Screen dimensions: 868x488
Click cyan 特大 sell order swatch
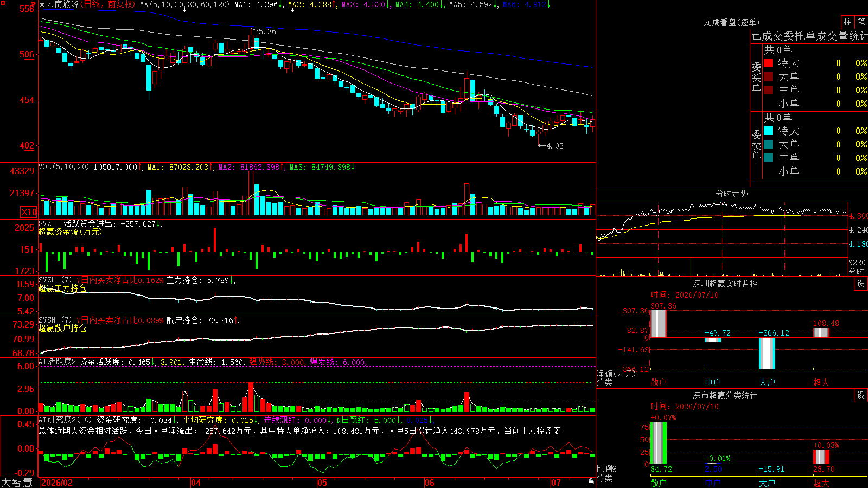coord(768,131)
